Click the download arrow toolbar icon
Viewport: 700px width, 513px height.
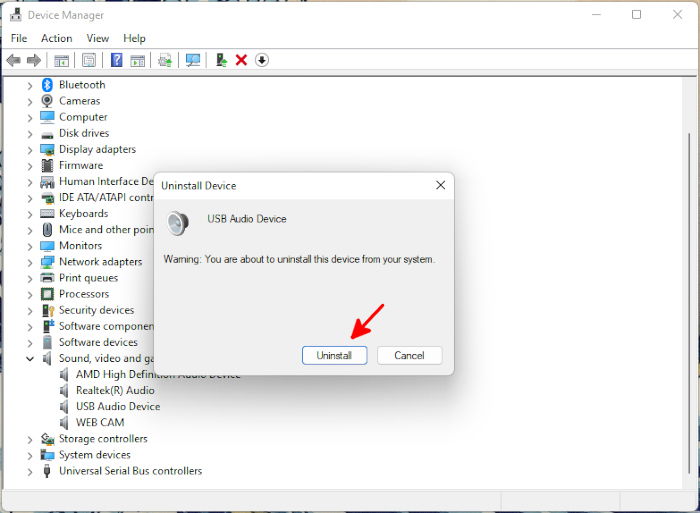[x=262, y=60]
